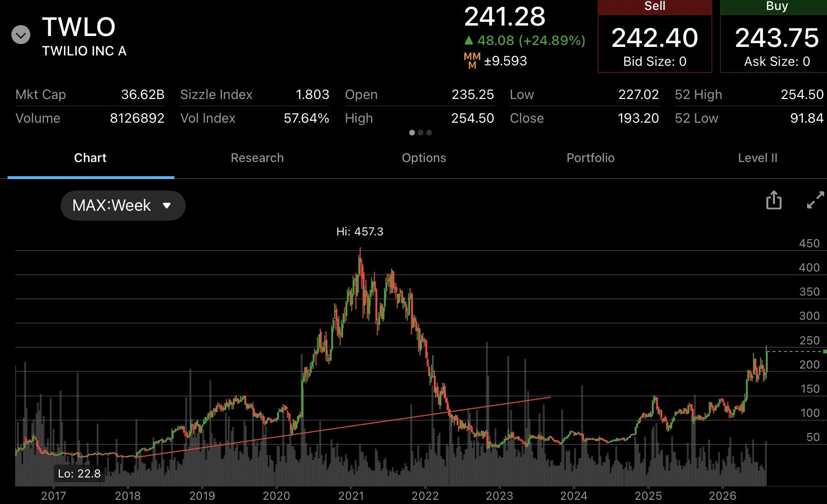Tap the share chart icon

(773, 200)
